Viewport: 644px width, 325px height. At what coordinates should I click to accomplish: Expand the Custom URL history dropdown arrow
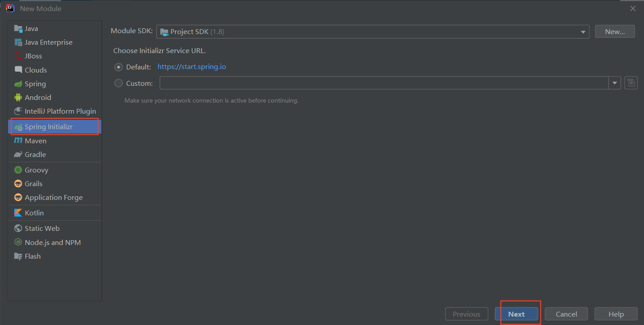pyautogui.click(x=615, y=83)
